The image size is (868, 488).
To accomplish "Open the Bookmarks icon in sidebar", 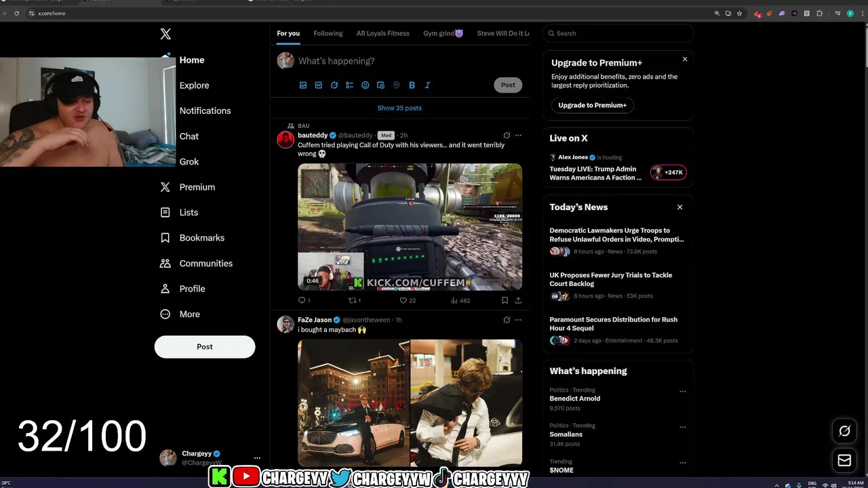I will [x=165, y=238].
